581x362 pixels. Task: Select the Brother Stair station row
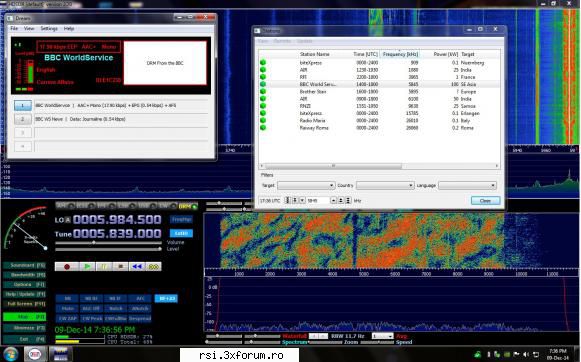[x=379, y=92]
